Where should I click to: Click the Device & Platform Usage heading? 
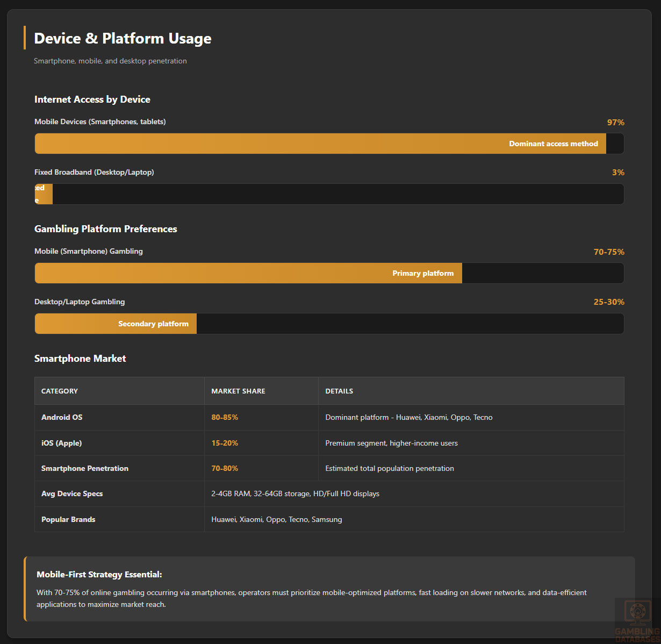click(123, 38)
